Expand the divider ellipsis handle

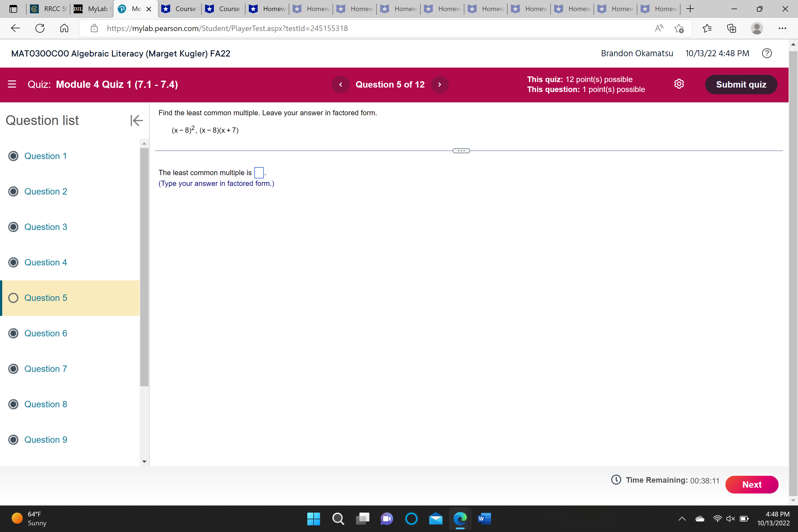461,151
